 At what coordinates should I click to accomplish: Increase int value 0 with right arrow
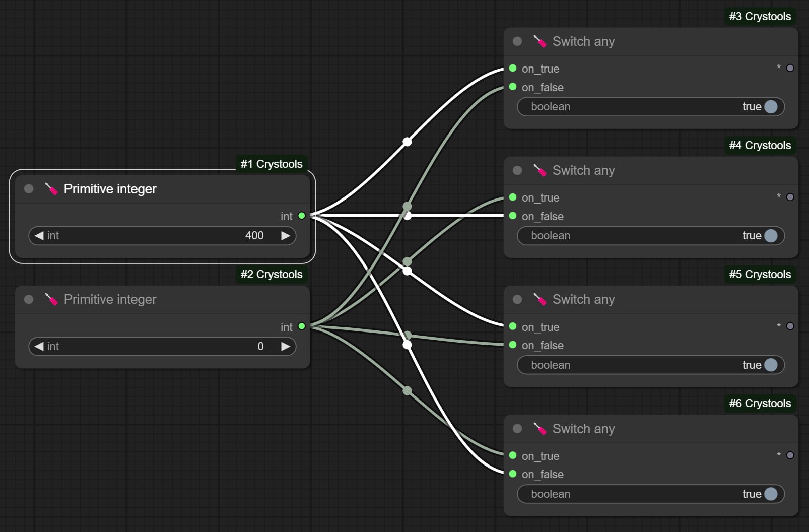pyautogui.click(x=286, y=346)
